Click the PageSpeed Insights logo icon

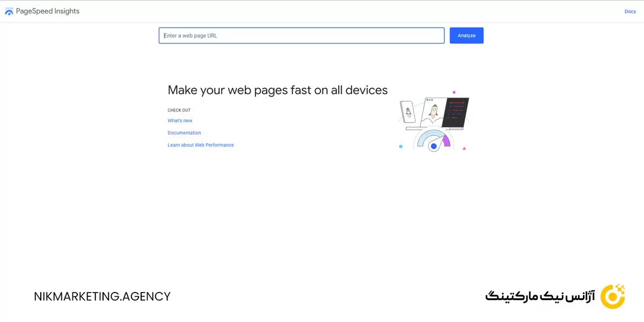click(9, 11)
